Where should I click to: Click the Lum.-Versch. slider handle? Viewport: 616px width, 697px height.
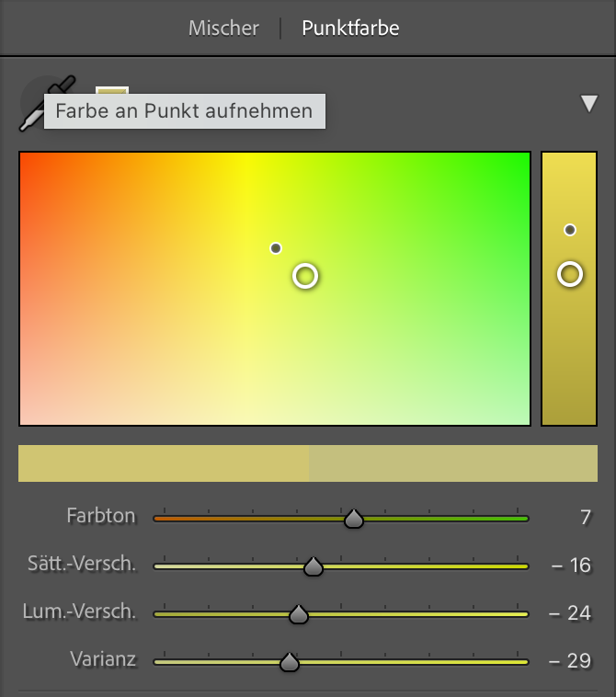[x=299, y=614]
